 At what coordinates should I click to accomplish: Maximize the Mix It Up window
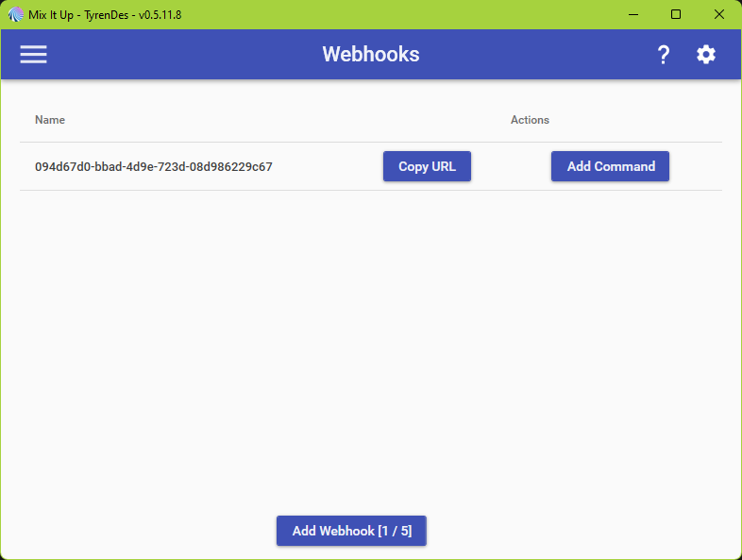pos(676,14)
